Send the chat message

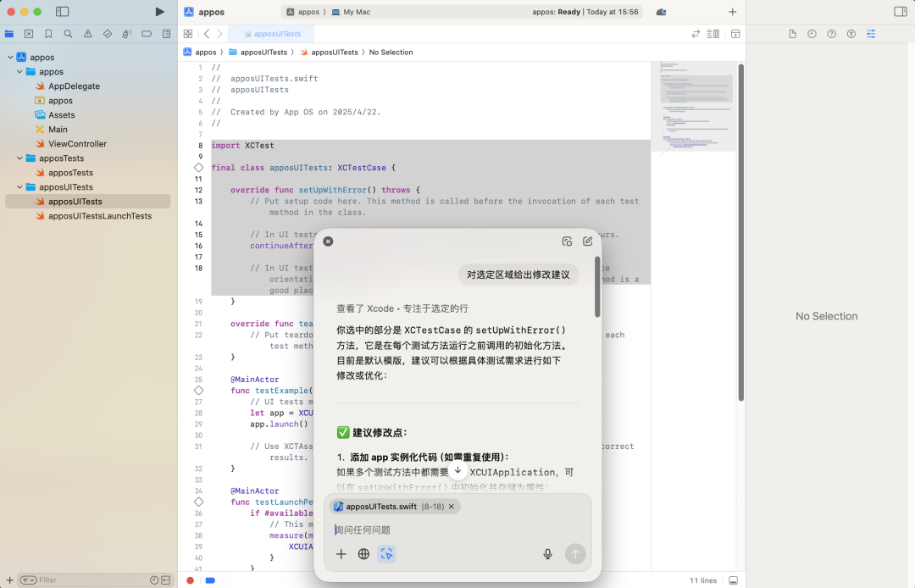coord(575,554)
